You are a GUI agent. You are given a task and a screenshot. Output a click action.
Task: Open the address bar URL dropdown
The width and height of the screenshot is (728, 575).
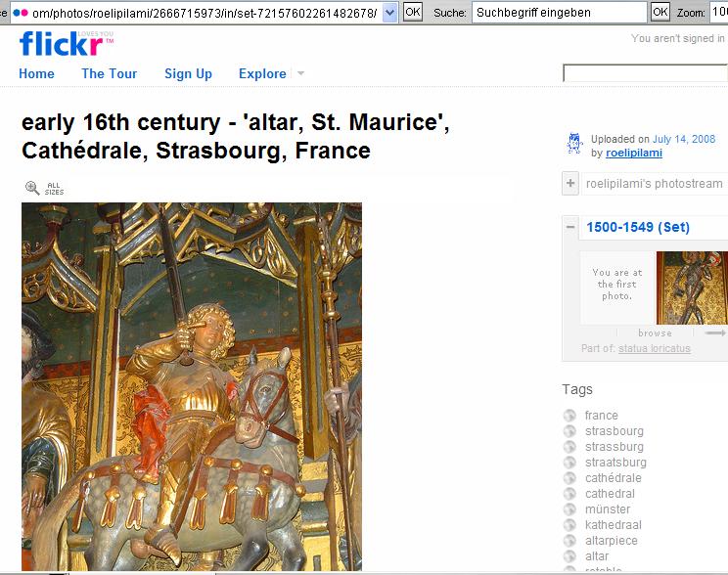click(x=390, y=13)
